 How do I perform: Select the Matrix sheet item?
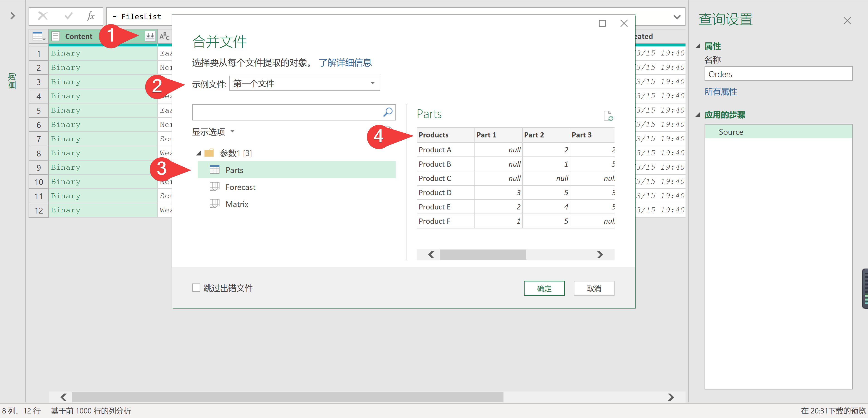(236, 204)
